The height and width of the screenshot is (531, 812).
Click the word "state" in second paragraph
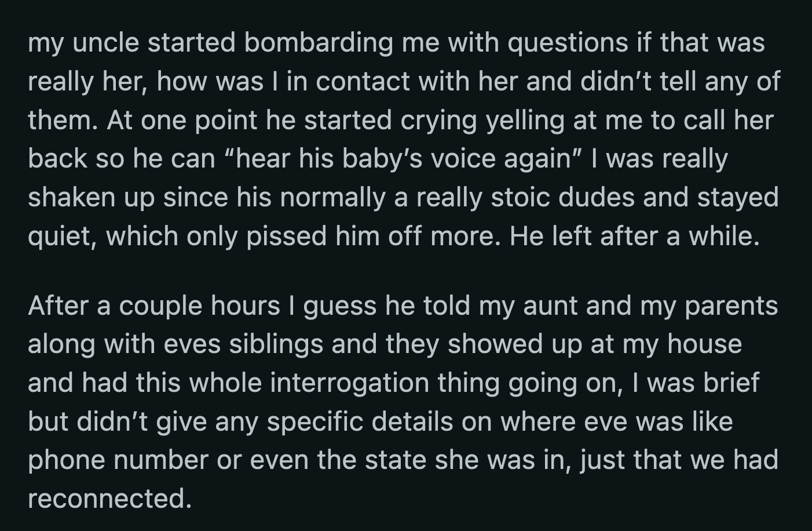coord(397,460)
